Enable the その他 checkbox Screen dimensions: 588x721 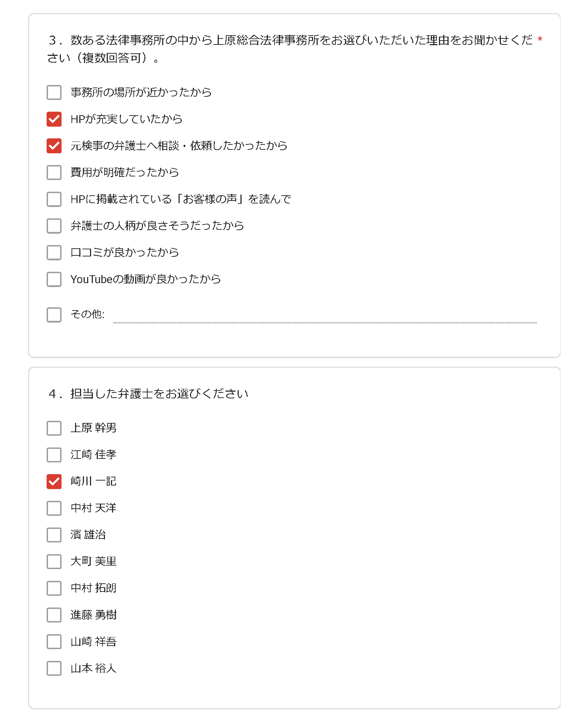[54, 315]
